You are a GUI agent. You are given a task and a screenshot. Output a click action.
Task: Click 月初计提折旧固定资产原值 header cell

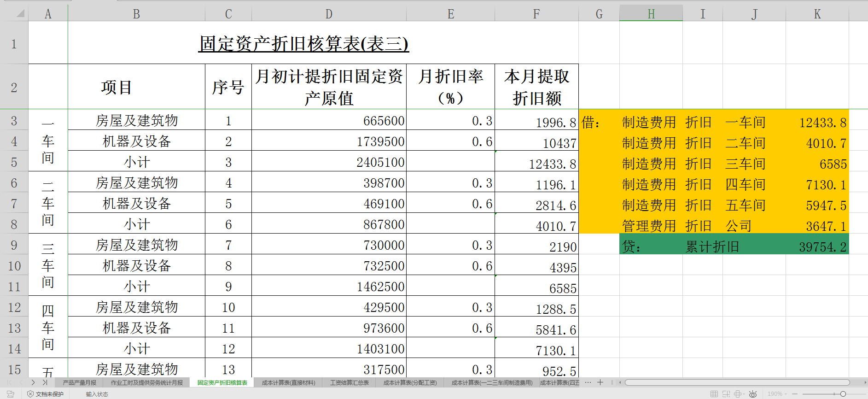329,87
